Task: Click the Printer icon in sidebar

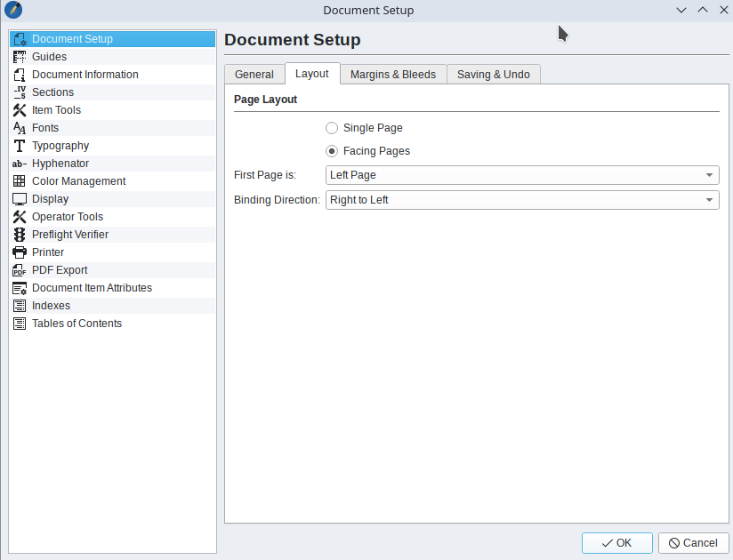Action: (20, 252)
